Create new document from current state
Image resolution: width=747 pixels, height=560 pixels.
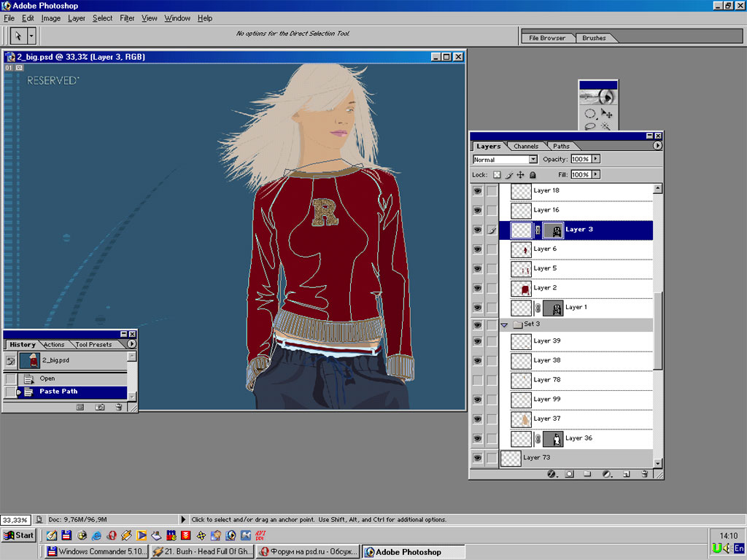click(x=80, y=407)
